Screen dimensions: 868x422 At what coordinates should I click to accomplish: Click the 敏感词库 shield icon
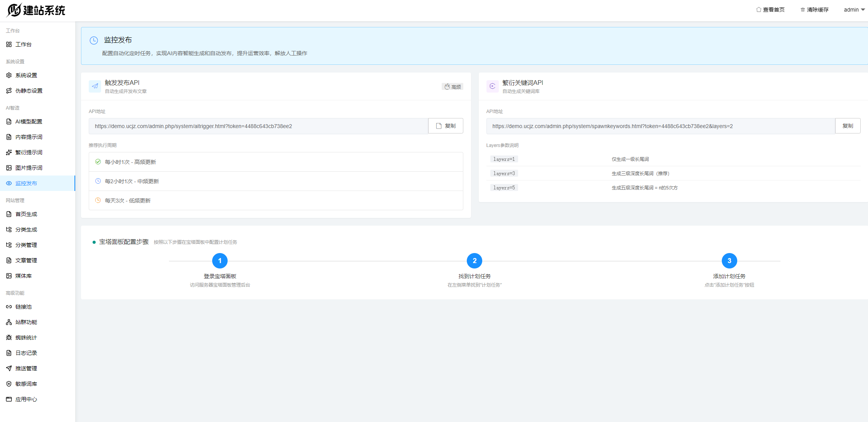(9, 384)
